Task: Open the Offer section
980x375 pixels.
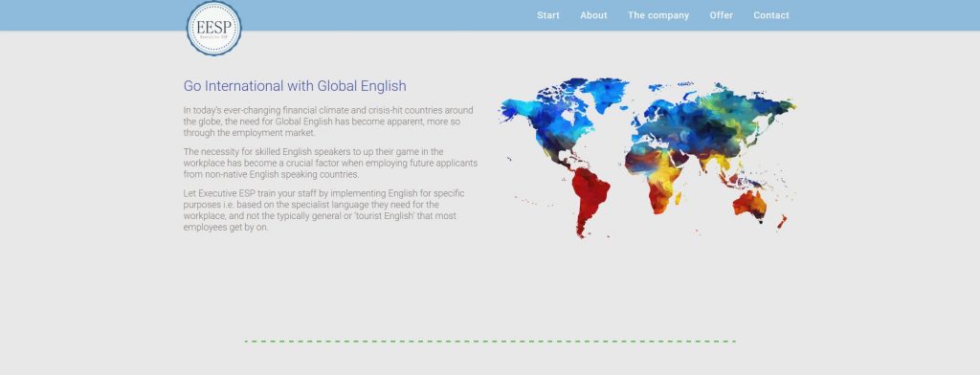Action: pos(722,15)
